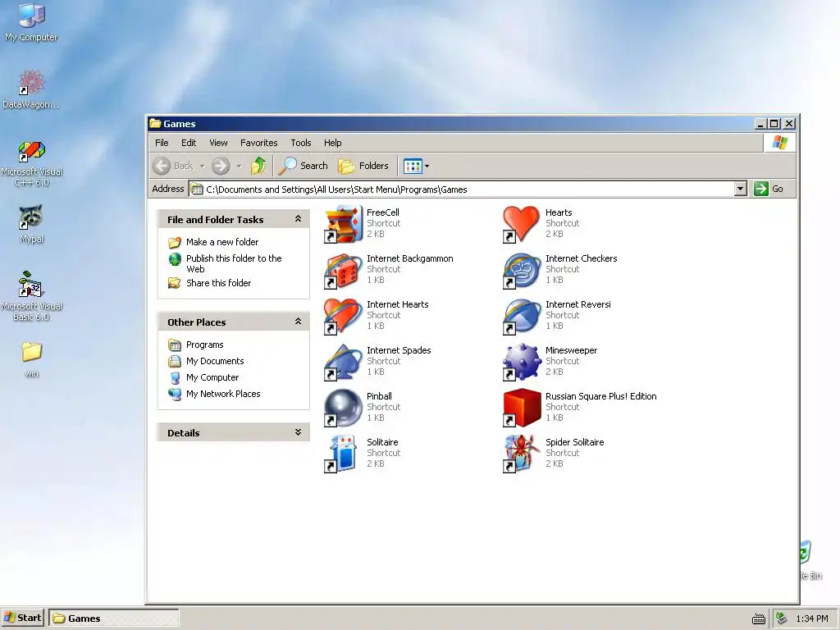Image resolution: width=840 pixels, height=630 pixels.
Task: Select the Hearts shortcut icon
Action: click(x=522, y=224)
